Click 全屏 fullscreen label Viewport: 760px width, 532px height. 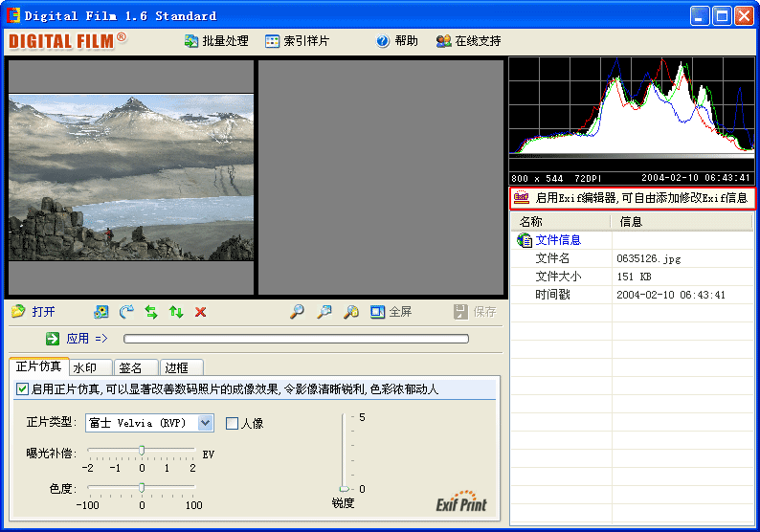[400, 312]
